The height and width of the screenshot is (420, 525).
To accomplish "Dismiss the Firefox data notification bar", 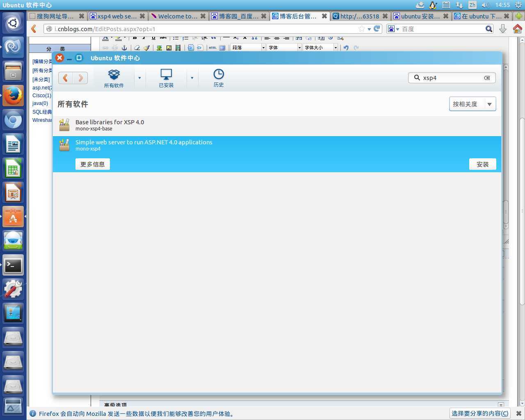I will coord(518,413).
